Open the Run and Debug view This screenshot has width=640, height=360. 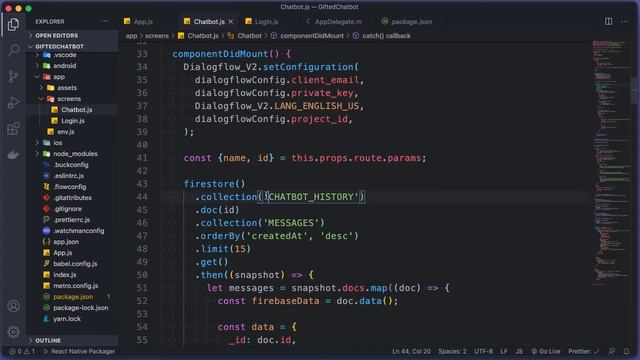coord(13,102)
